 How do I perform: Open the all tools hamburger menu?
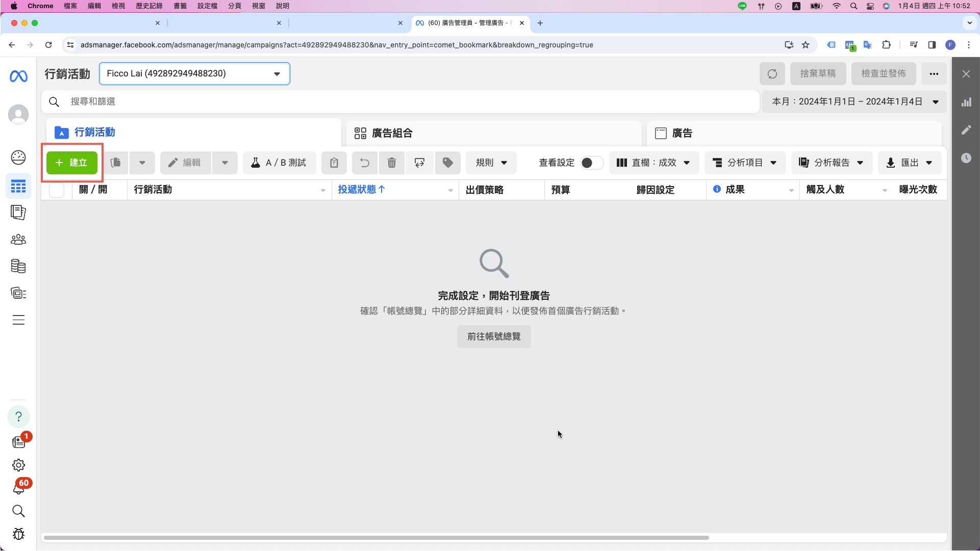click(x=18, y=320)
